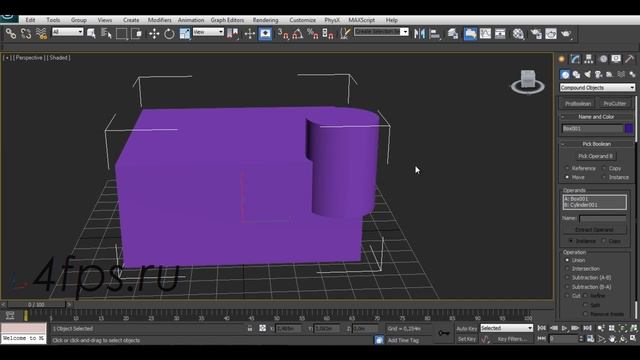Open the MAXScript menu
The width and height of the screenshot is (640, 360).
tap(362, 20)
